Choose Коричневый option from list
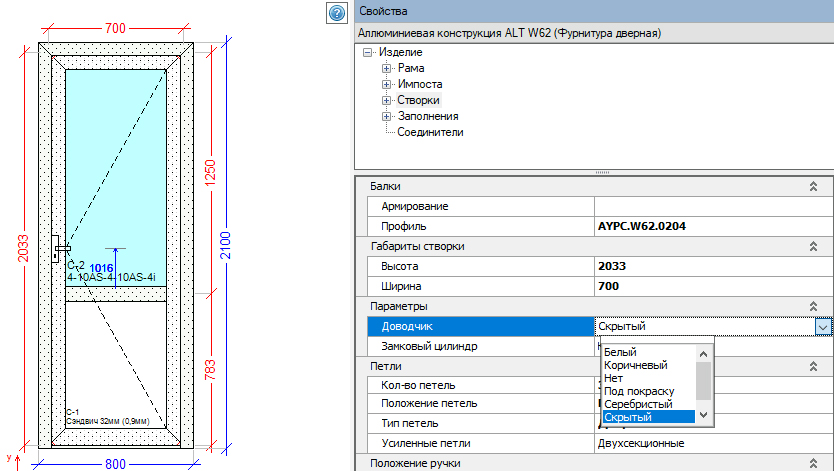Screen dimensions: 834x471 pyautogui.click(x=636, y=365)
